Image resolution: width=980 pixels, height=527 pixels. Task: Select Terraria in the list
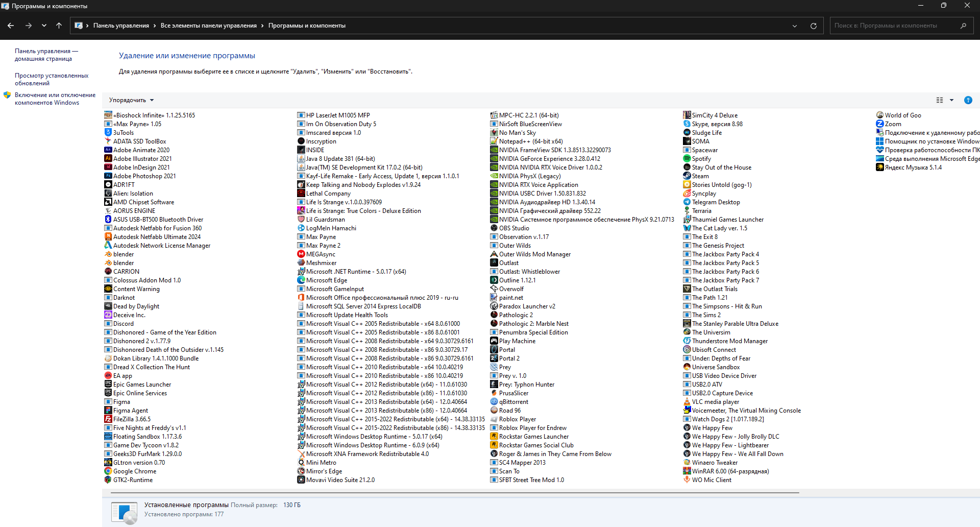click(697, 211)
